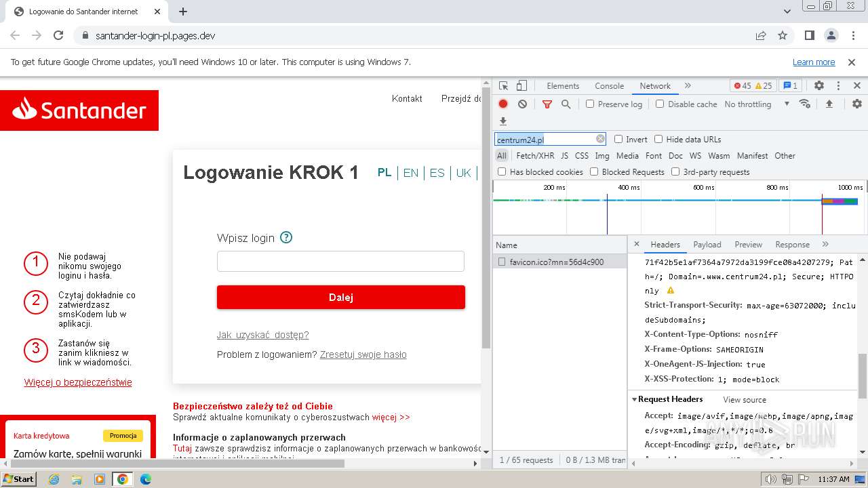Filter requests by Img type

click(x=602, y=155)
